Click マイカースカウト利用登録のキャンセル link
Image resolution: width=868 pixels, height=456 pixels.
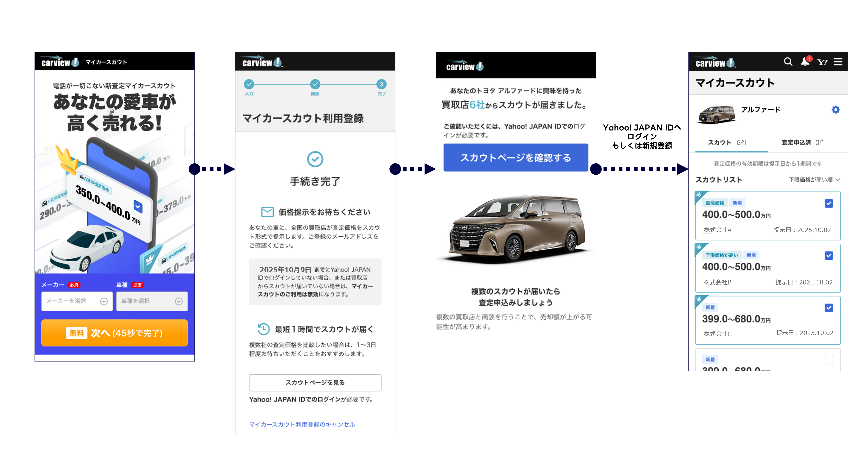302,424
